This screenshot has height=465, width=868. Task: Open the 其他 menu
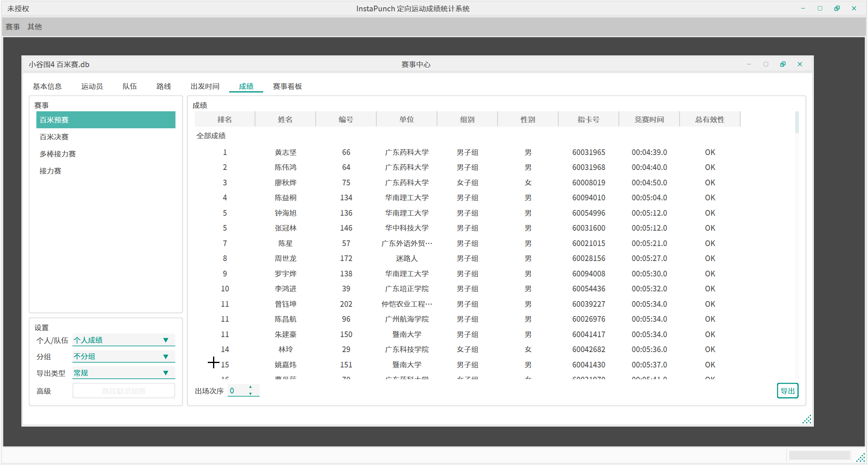tap(34, 27)
